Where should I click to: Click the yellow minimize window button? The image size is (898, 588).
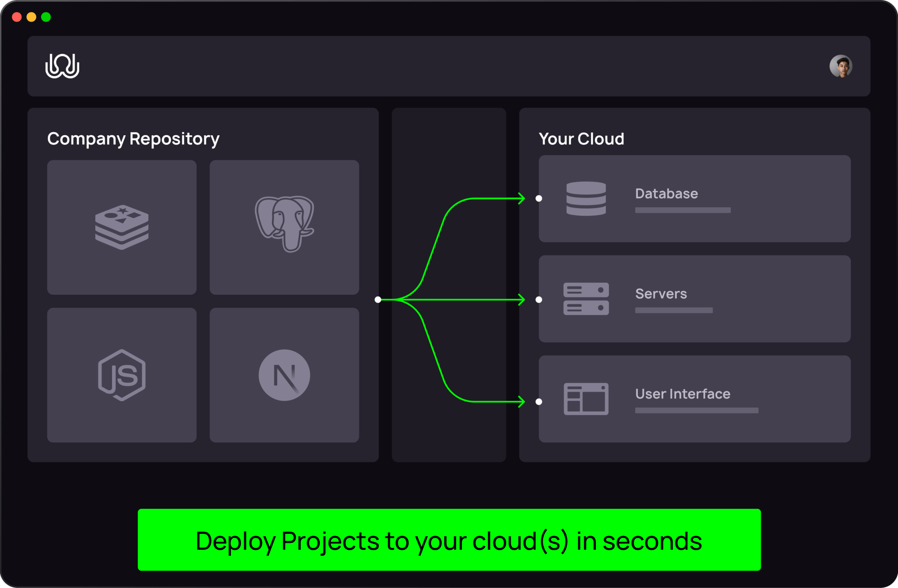[31, 17]
